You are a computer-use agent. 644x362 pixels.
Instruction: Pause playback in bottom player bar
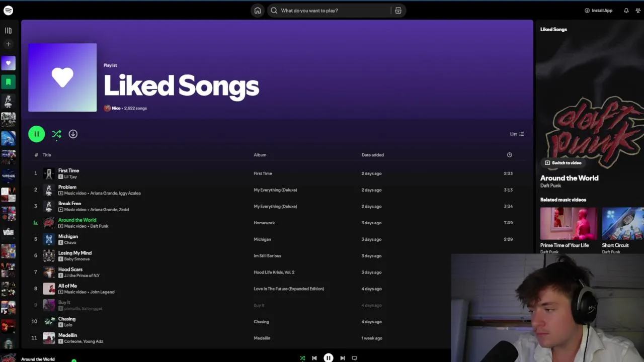click(x=328, y=358)
